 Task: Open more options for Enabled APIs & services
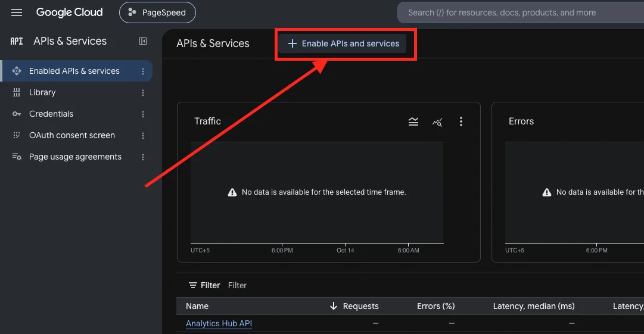click(143, 71)
